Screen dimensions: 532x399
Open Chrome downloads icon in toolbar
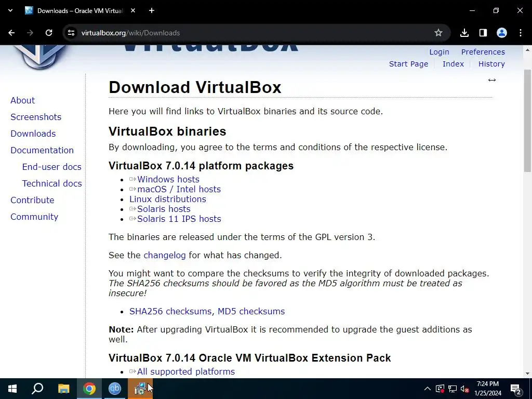[x=464, y=33]
